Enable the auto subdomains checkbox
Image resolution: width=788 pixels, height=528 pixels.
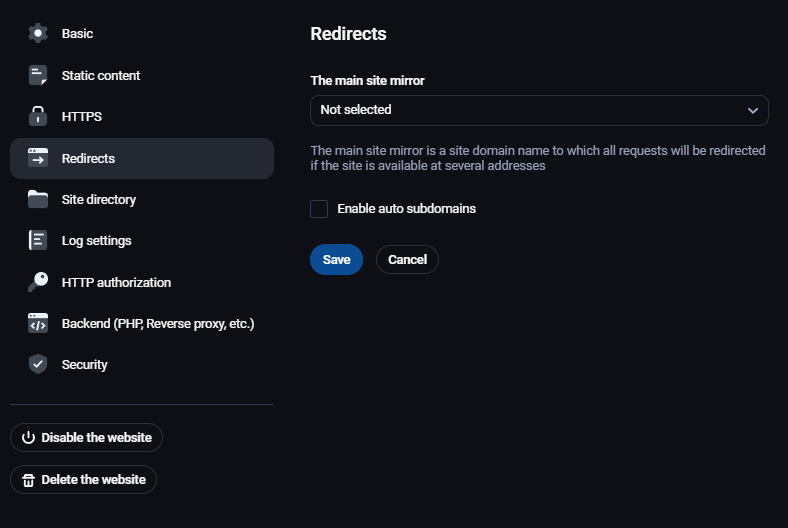point(319,209)
